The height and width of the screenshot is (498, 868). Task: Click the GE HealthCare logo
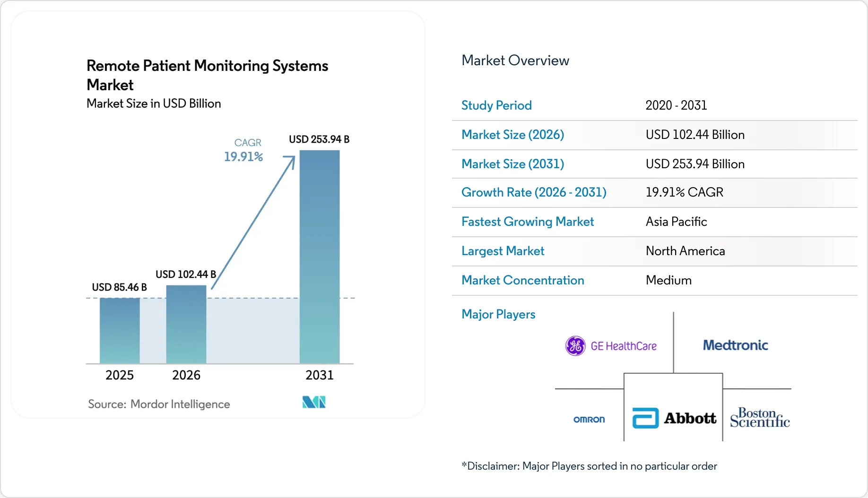(611, 346)
